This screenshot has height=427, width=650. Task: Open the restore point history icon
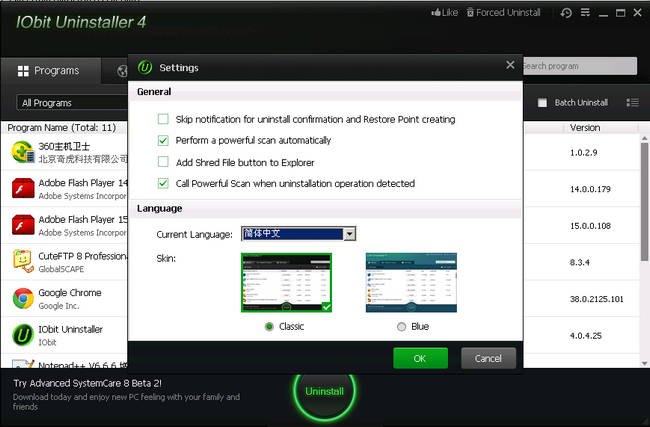567,13
